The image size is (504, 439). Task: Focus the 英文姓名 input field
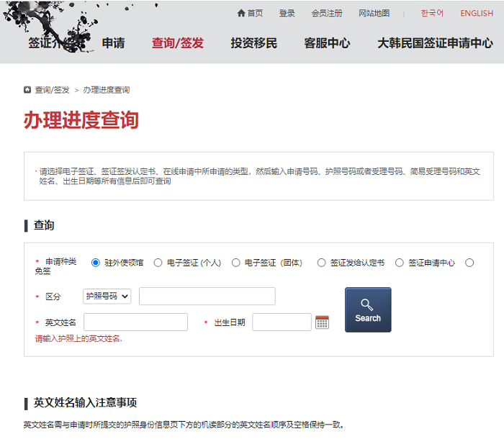135,322
